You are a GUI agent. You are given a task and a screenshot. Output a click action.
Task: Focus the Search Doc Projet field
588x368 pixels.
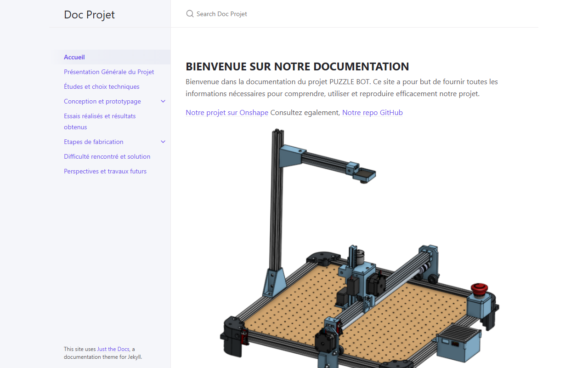point(354,14)
